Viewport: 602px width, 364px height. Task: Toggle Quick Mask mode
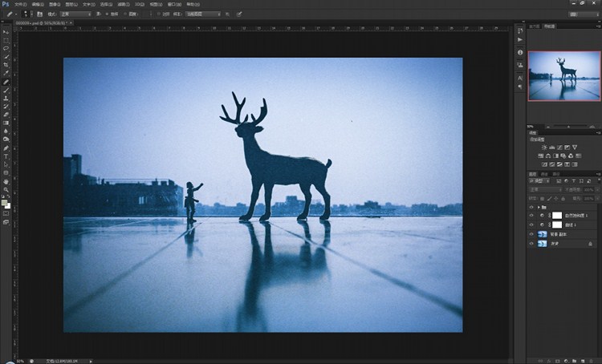[x=6, y=213]
